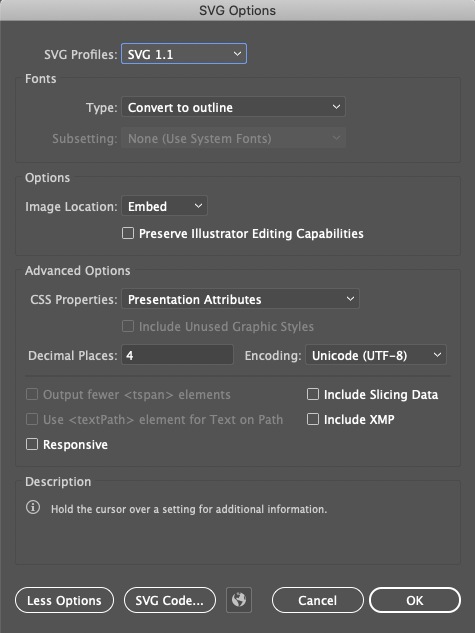Open the CSS Properties dropdown

click(x=240, y=299)
